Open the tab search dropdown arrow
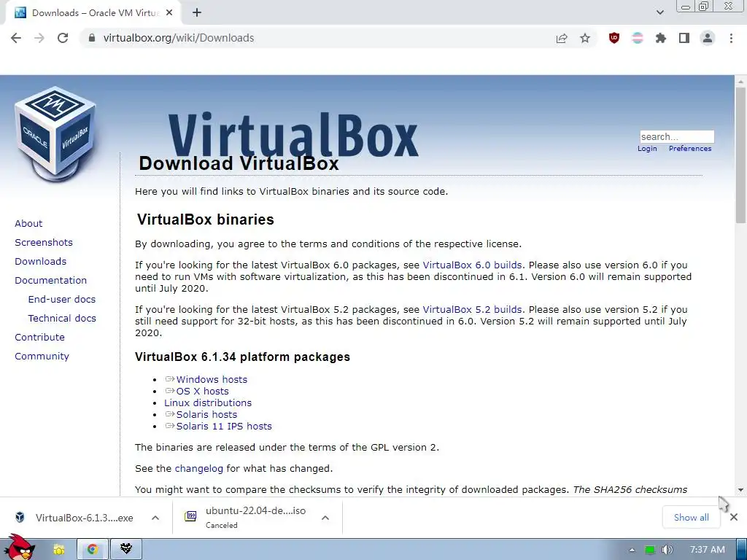This screenshot has height=560, width=747. (x=659, y=12)
